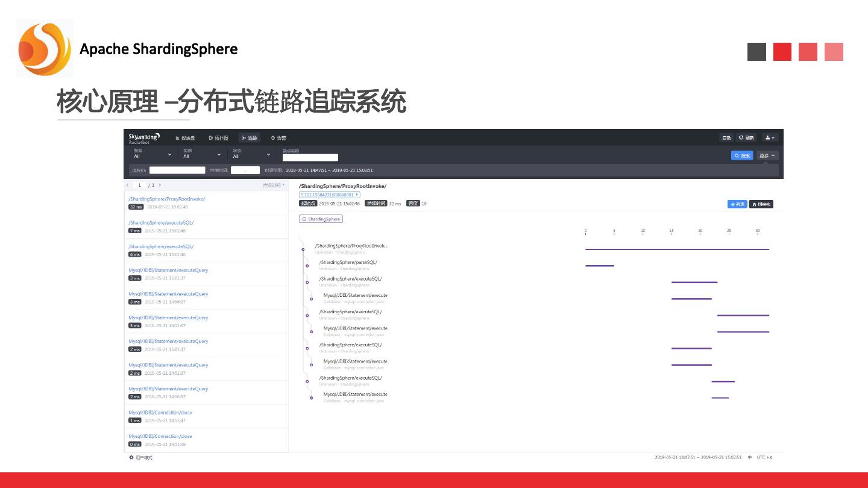
Task: Go to previous trace list page
Action: (128, 185)
